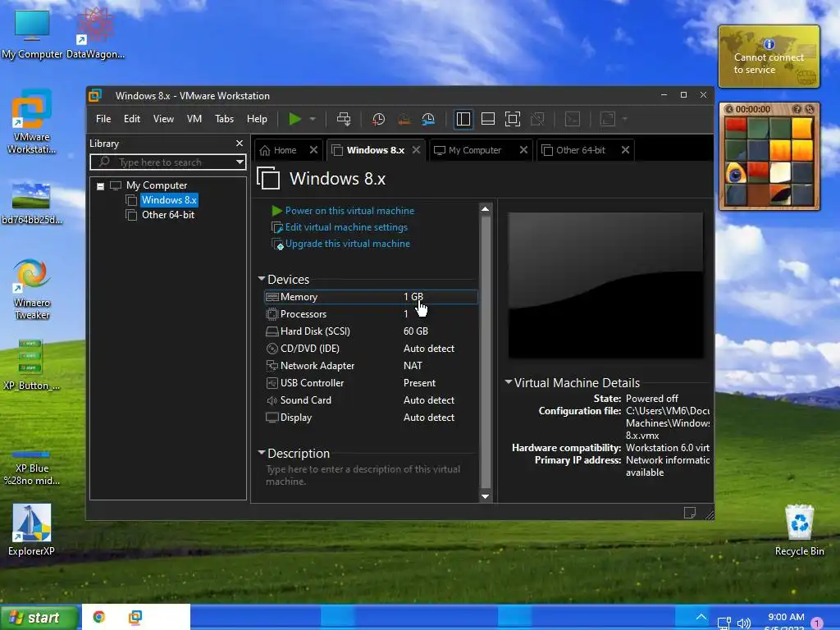The width and height of the screenshot is (840, 630).
Task: Click the Enter Full Screen toolbar icon
Action: click(x=513, y=119)
